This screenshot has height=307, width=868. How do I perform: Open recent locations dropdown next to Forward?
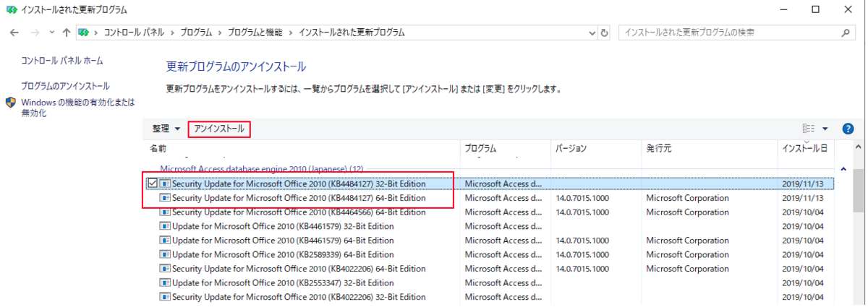coord(51,33)
